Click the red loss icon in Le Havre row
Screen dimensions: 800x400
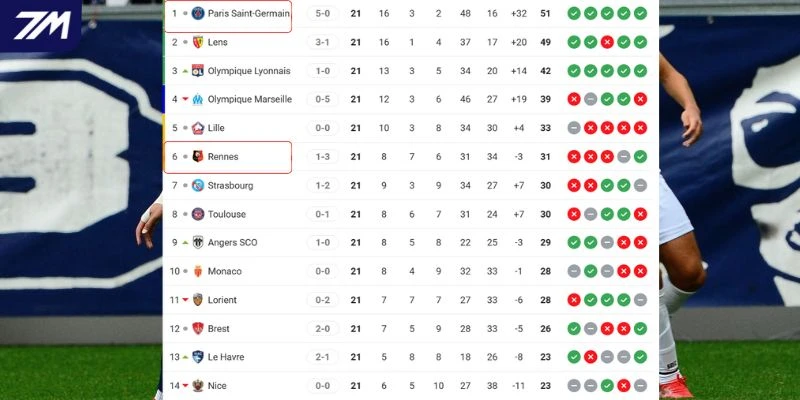591,357
